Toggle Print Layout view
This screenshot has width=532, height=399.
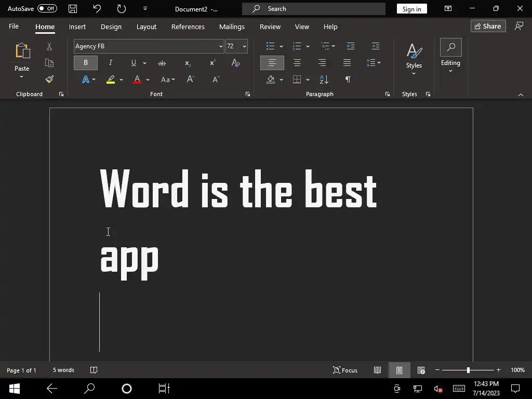(400, 370)
